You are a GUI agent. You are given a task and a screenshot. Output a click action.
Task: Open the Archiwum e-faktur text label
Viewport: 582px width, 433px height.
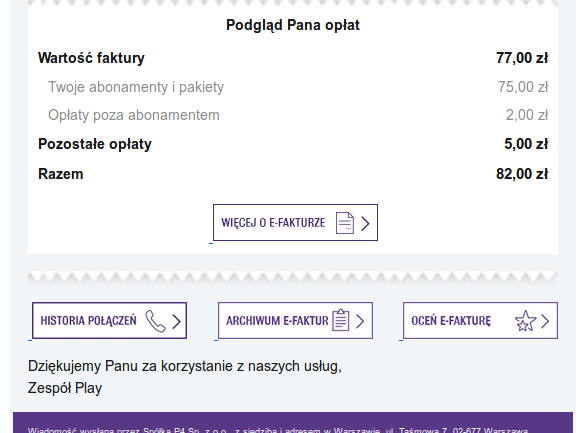(277, 321)
